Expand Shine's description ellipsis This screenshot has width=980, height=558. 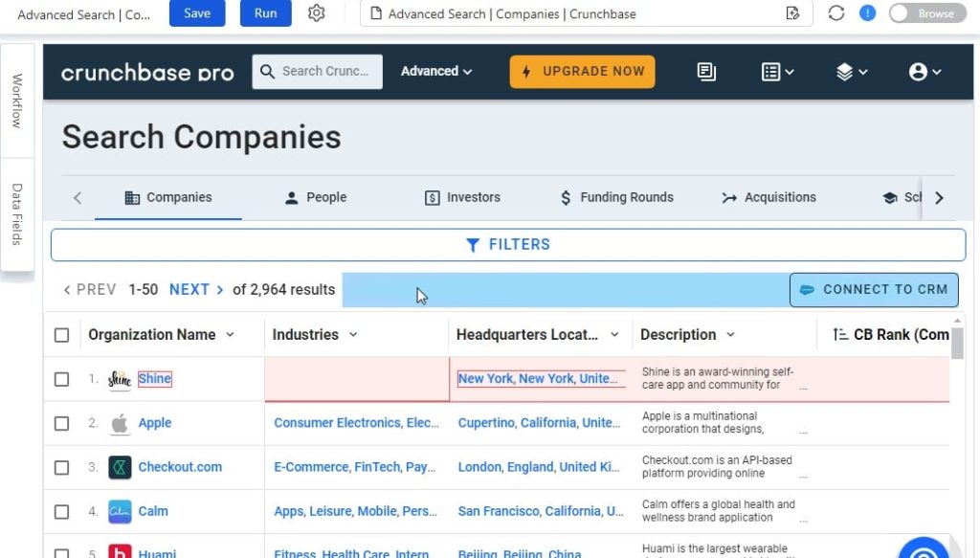pos(803,388)
